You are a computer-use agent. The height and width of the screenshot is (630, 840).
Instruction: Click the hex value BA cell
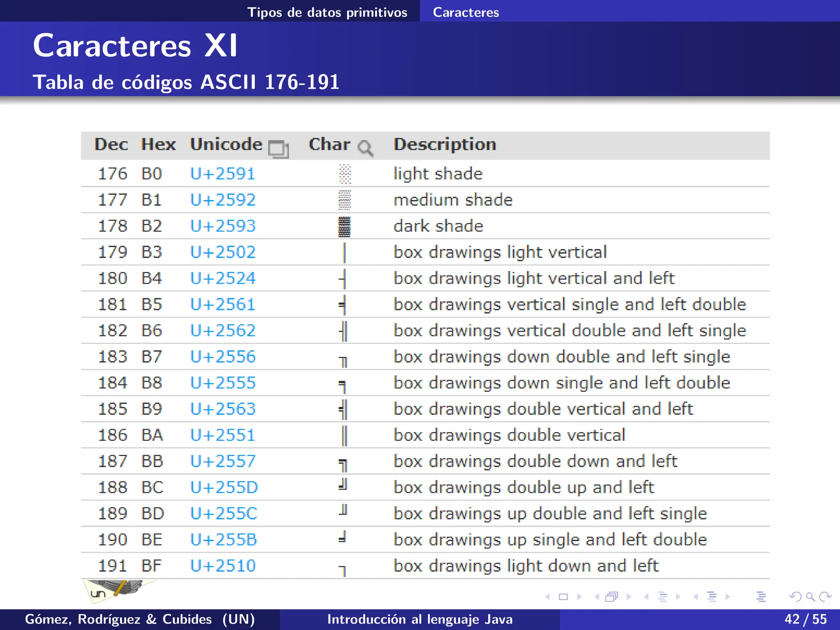[x=152, y=435]
